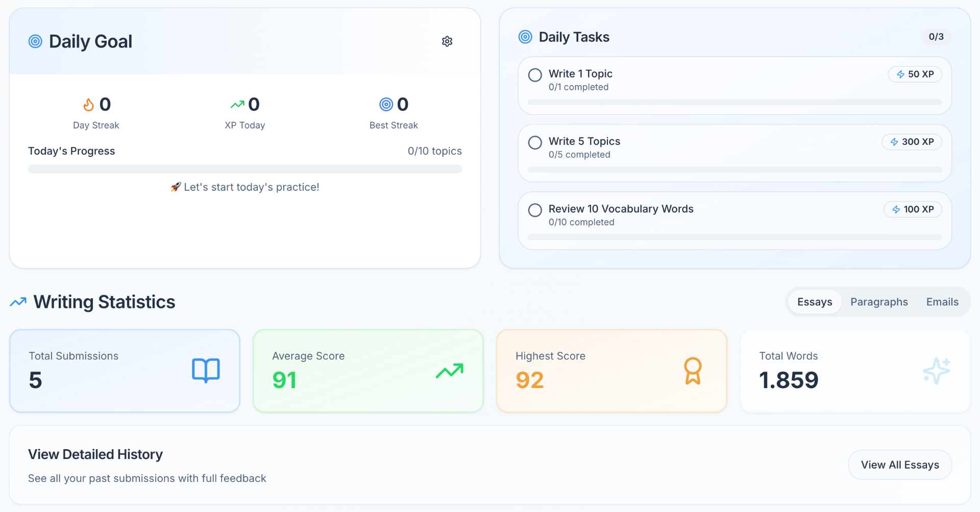
Task: Mark Review 10 Vocabulary Words circle
Action: (535, 210)
